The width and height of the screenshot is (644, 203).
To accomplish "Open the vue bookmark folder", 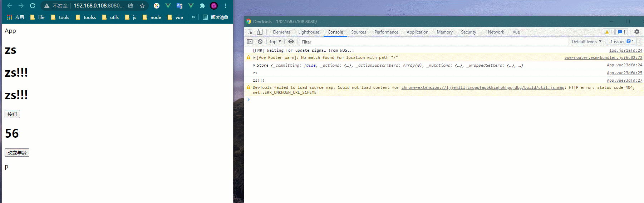I will [176, 17].
